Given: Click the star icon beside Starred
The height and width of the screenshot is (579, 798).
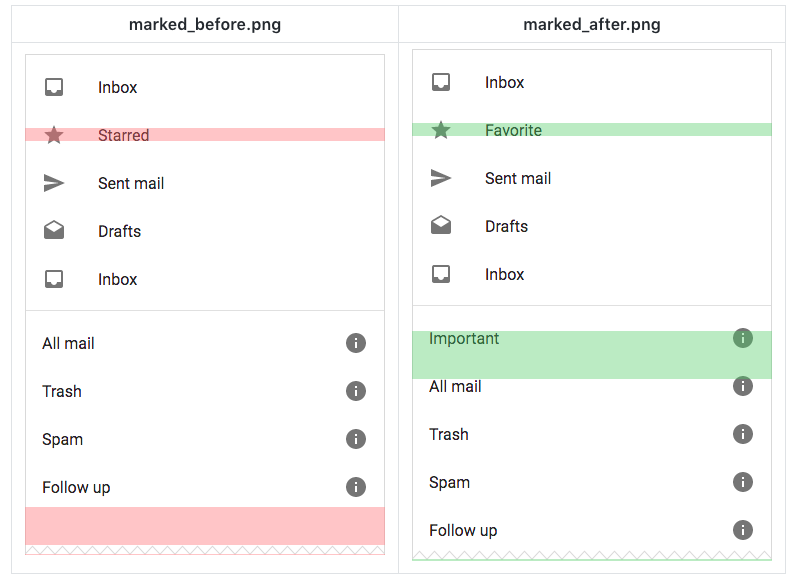Looking at the screenshot, I should pos(54,135).
